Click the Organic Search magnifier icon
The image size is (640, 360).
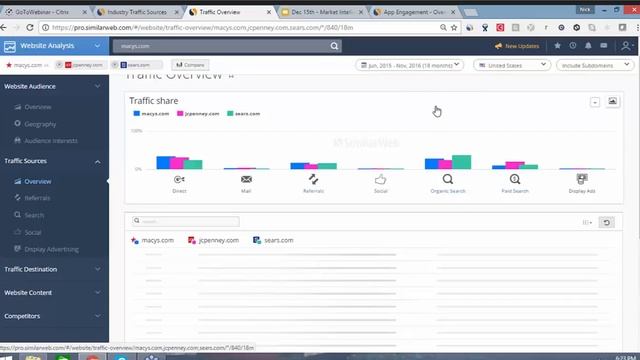coord(448,179)
